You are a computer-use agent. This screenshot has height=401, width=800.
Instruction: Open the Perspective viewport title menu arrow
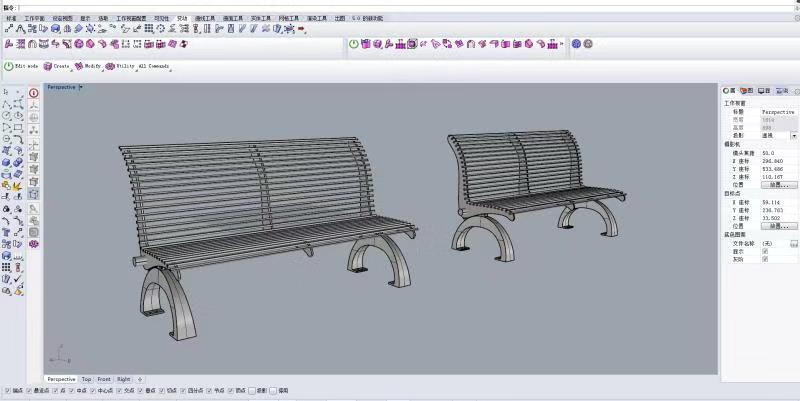(81, 87)
